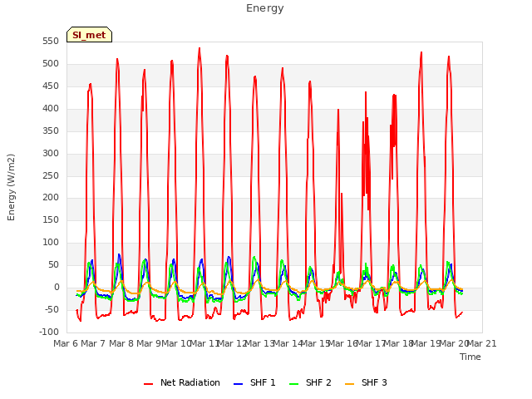This screenshot has width=532, height=399.
Task: Click the 550 y-axis tick label
Action: [x=51, y=42]
